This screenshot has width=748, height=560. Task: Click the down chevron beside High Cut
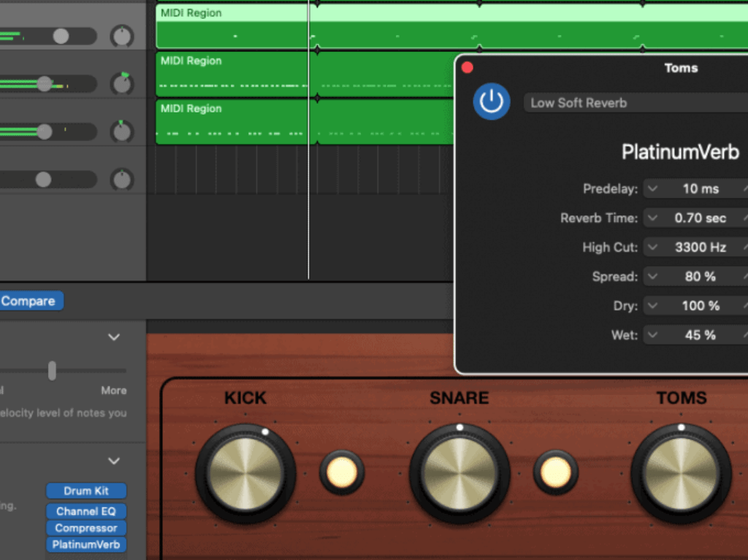[x=652, y=247]
